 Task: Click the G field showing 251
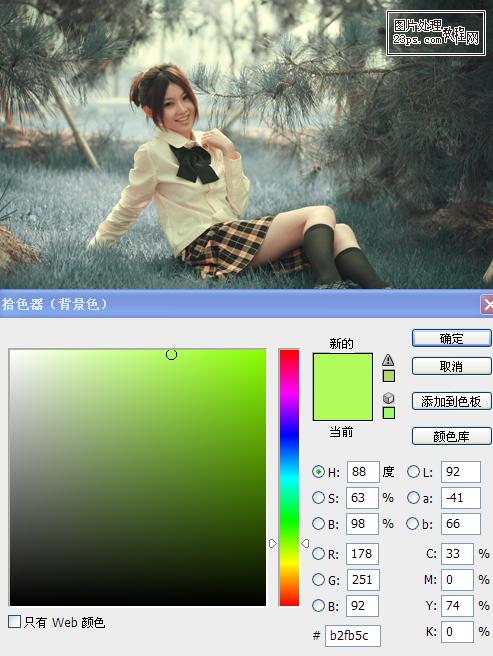pyautogui.click(x=362, y=580)
